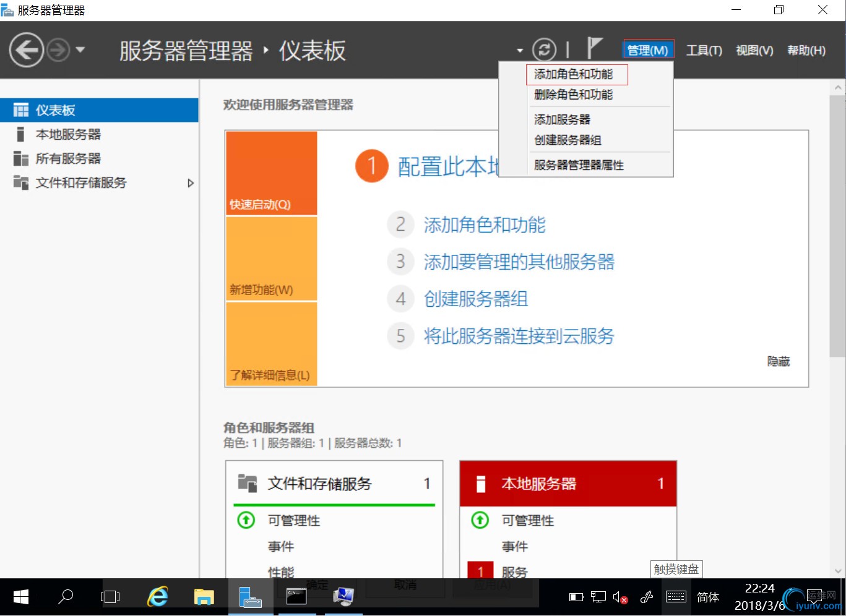846x616 pixels.
Task: Click the 文件和存储服务 tile header
Action: (x=334, y=484)
